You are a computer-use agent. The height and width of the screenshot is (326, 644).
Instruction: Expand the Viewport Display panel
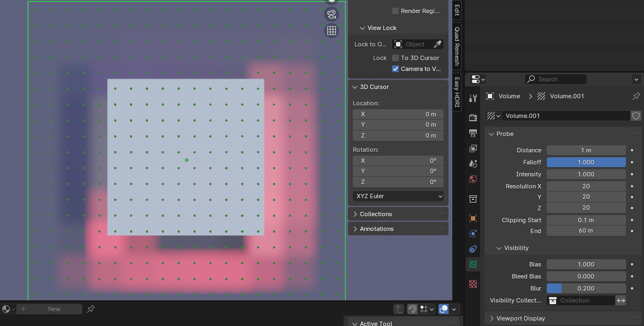(491, 318)
